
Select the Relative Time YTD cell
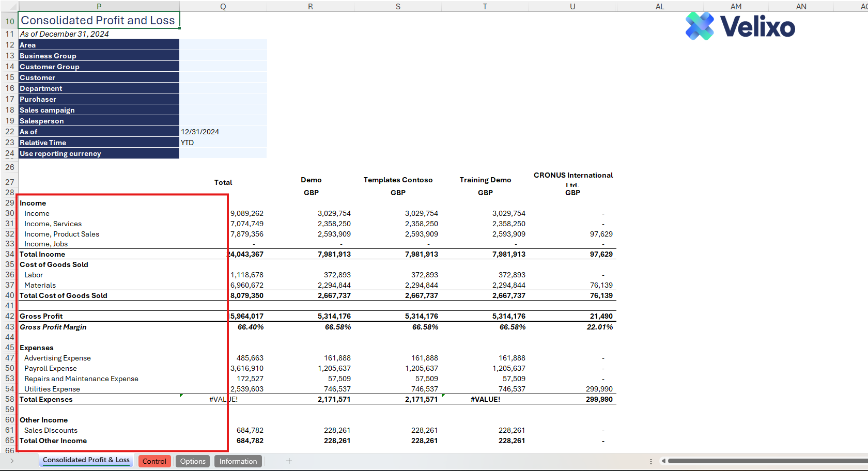coord(223,143)
